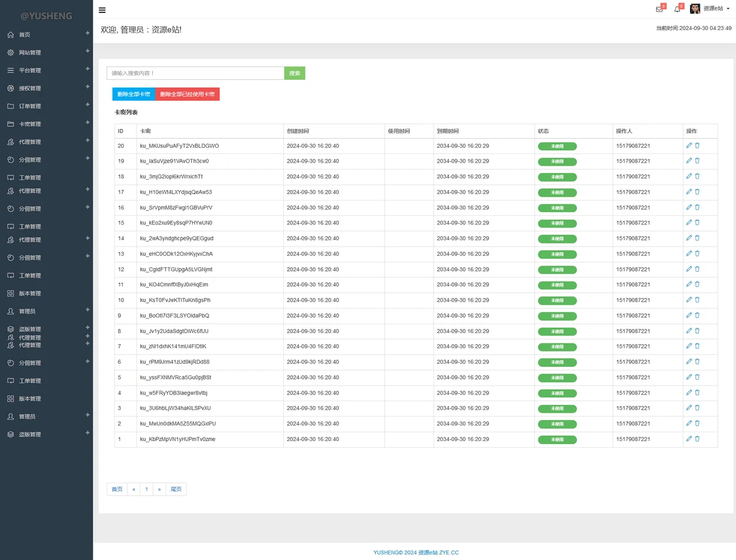Open the bell alerts icon

tap(677, 9)
